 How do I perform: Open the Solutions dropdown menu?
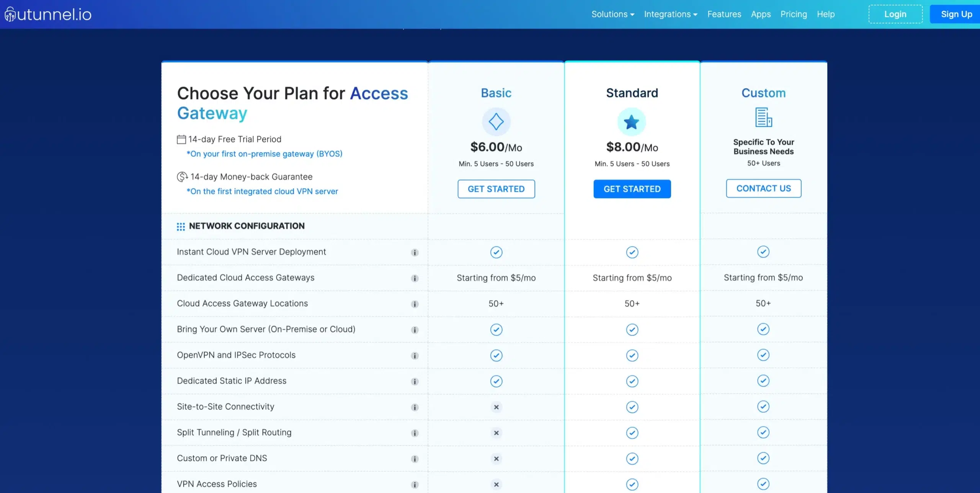point(613,14)
